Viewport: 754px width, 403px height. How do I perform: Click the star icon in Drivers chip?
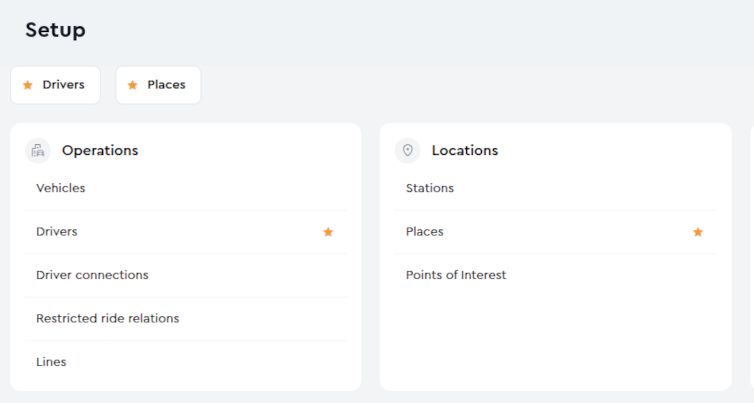pos(28,85)
